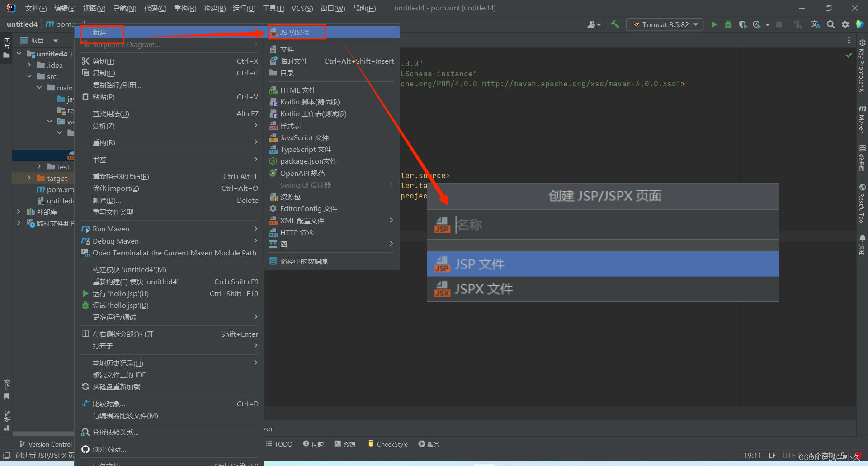Choose 删除 in the context menu
This screenshot has width=868, height=466.
169,200
